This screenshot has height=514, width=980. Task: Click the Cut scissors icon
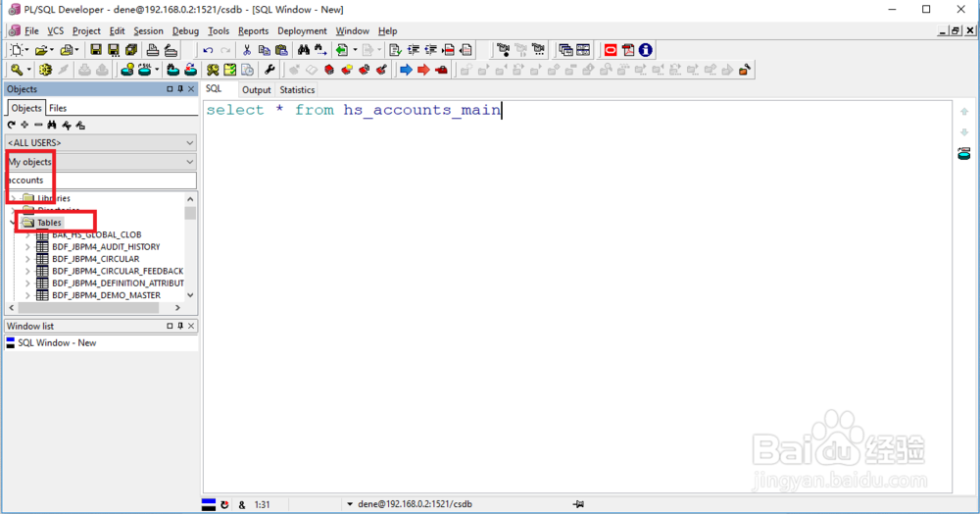tap(246, 50)
